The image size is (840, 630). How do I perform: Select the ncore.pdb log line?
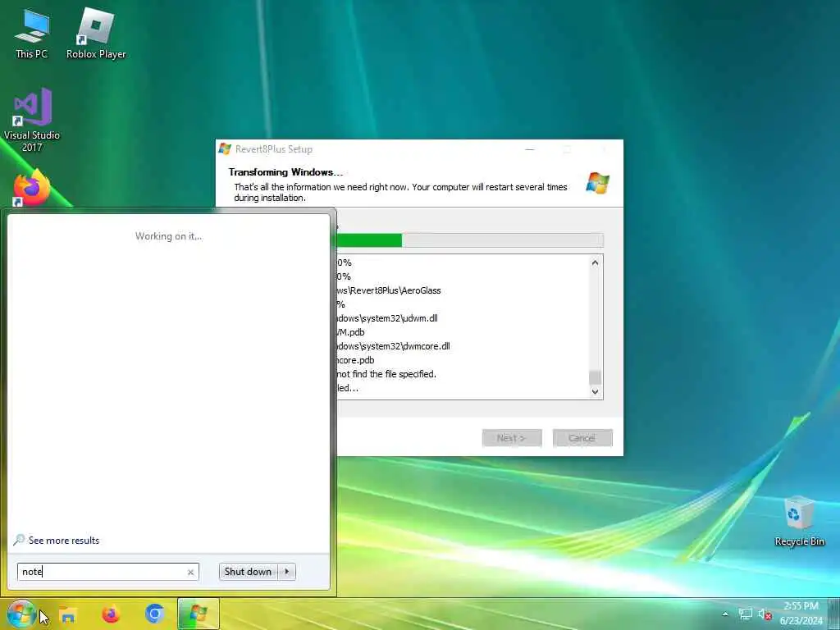[355, 360]
